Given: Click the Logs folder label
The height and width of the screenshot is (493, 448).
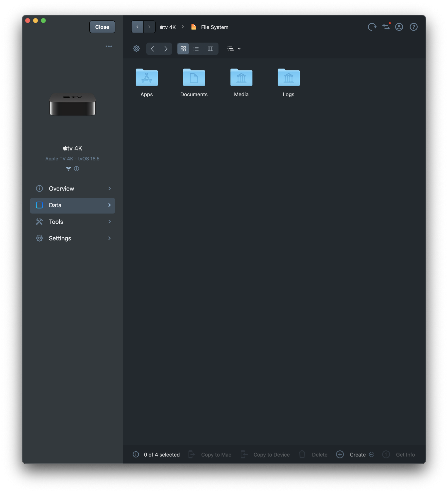Looking at the screenshot, I should pyautogui.click(x=289, y=94).
